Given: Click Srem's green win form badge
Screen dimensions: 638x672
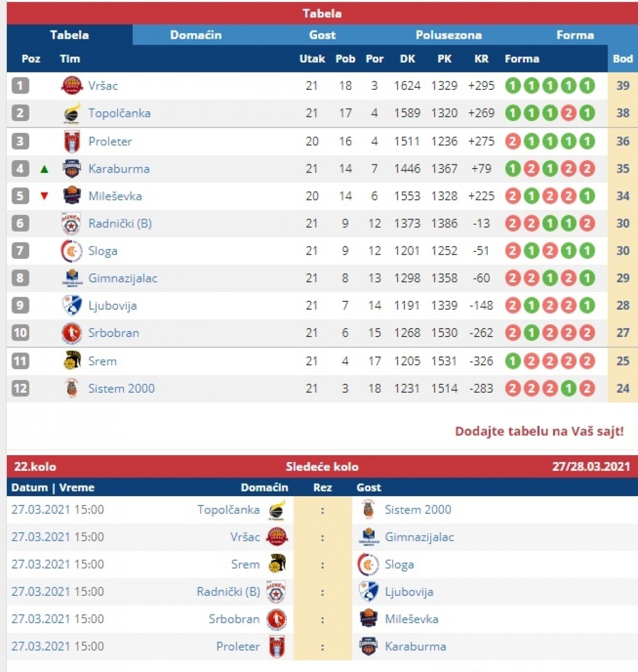Looking at the screenshot, I should coord(513,361).
